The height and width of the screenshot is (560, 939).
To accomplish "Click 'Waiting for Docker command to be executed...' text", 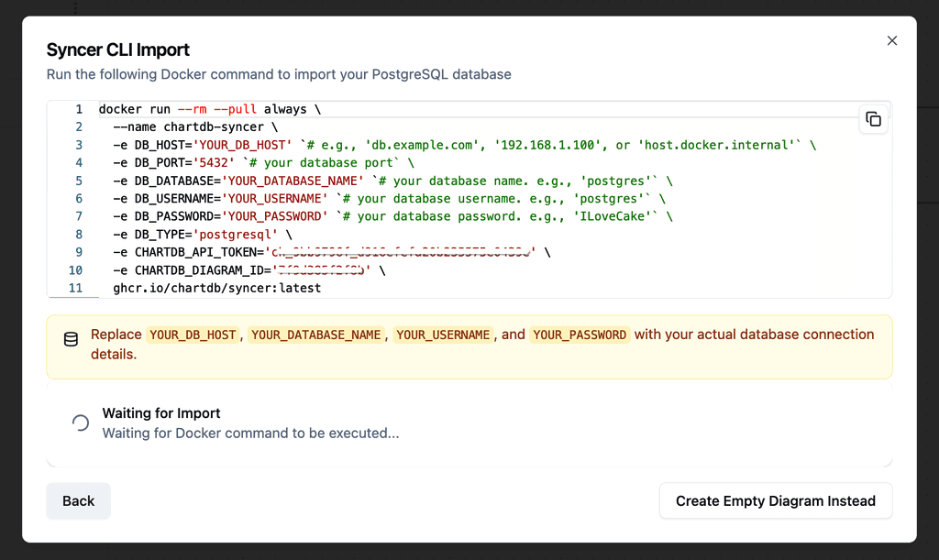I will pyautogui.click(x=250, y=434).
